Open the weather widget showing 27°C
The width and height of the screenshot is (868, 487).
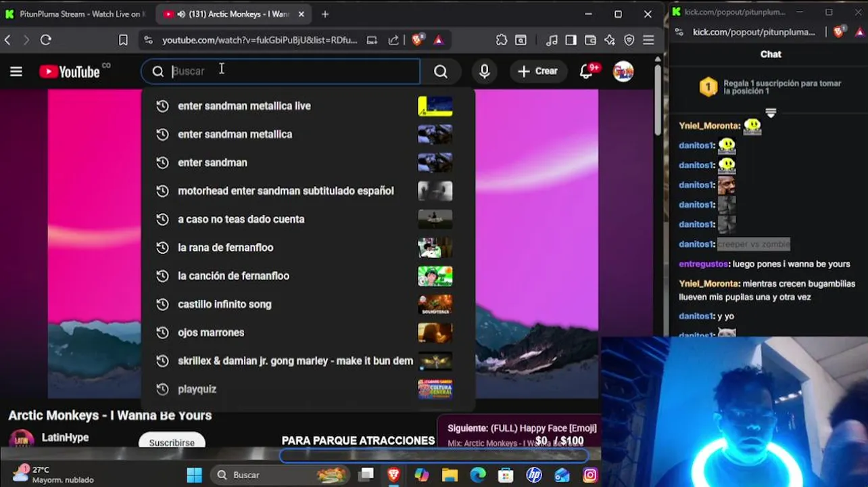pos(54,475)
